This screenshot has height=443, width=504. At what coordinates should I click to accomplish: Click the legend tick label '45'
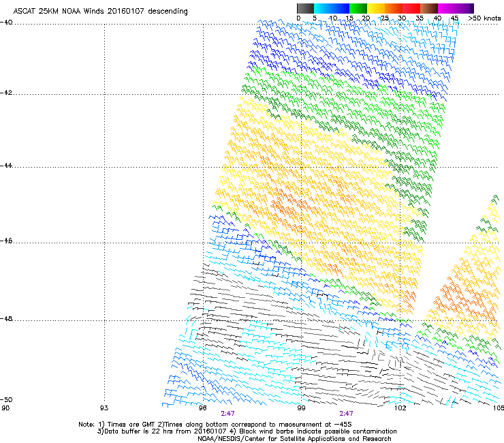coord(454,18)
